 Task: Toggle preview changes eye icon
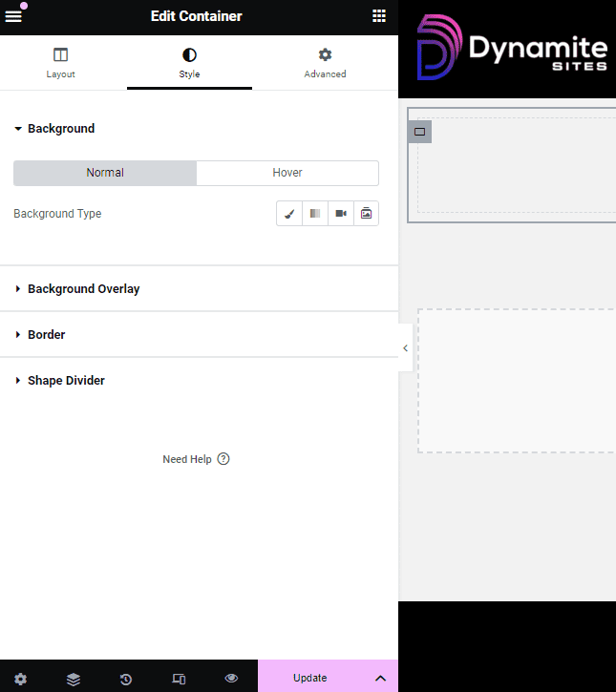pyautogui.click(x=231, y=679)
